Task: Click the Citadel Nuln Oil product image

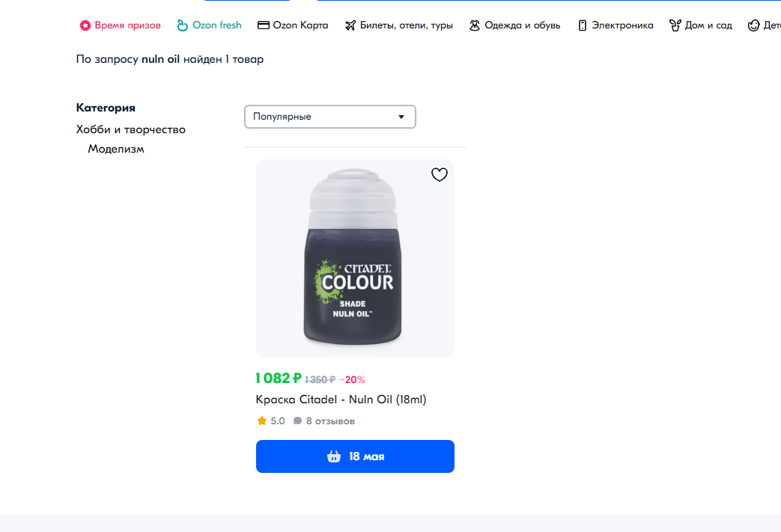Action: 355,258
